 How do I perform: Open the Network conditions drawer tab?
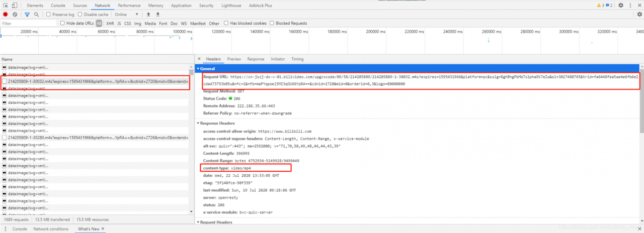51,229
